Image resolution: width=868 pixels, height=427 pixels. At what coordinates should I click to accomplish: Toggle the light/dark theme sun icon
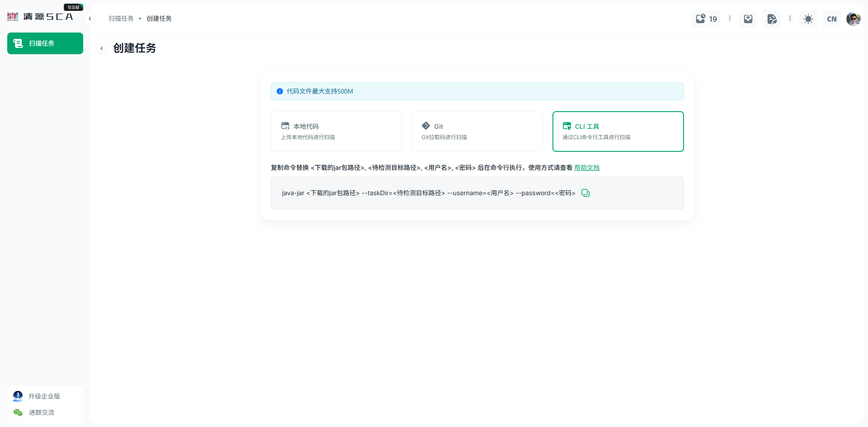click(808, 19)
